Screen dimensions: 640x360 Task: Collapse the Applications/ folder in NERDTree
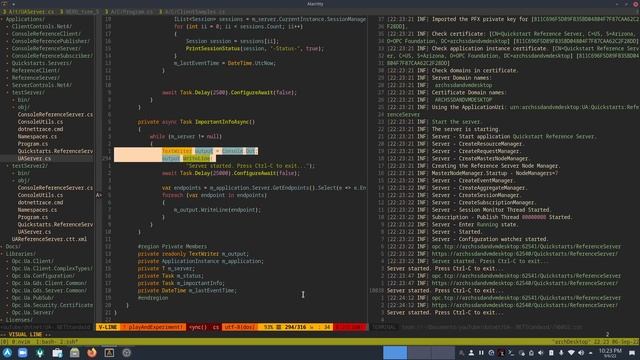coord(25,19)
